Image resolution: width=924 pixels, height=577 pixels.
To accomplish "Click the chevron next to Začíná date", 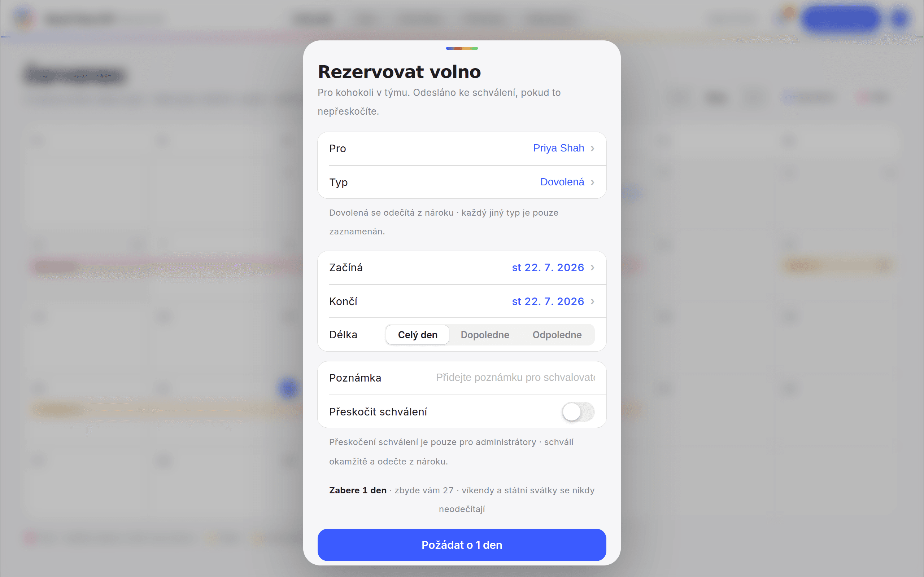I will pos(592,268).
